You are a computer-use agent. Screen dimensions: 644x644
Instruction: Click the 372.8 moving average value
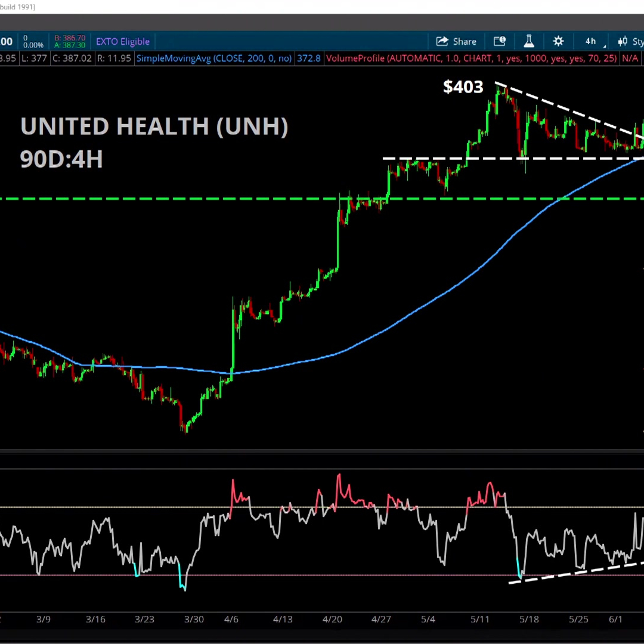[309, 59]
